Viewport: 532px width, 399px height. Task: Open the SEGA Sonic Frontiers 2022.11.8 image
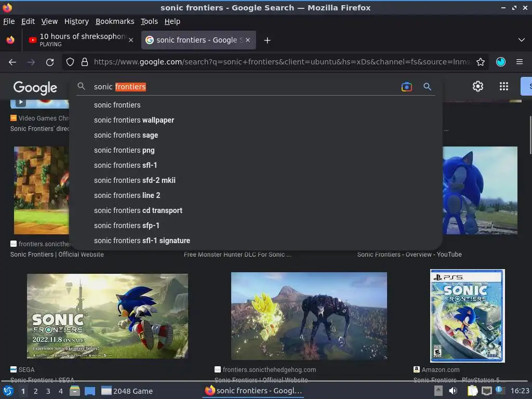coord(107,316)
